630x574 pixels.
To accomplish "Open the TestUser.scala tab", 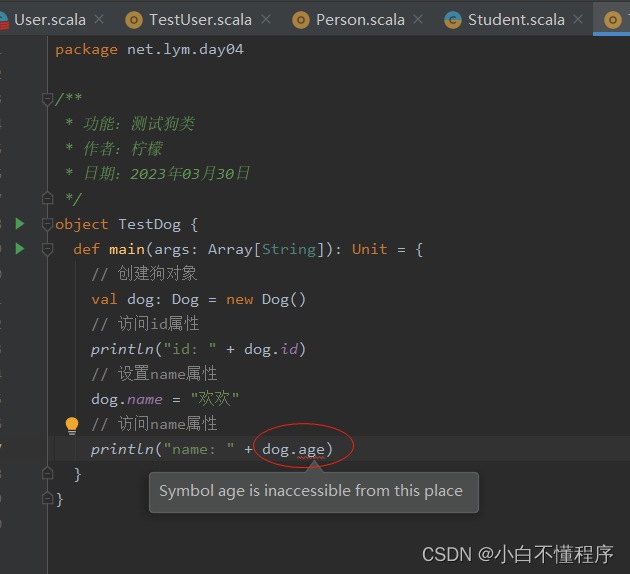I will (x=200, y=20).
